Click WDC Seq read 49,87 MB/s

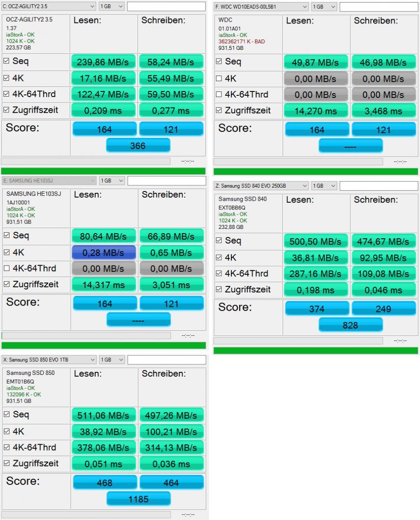pos(316,63)
